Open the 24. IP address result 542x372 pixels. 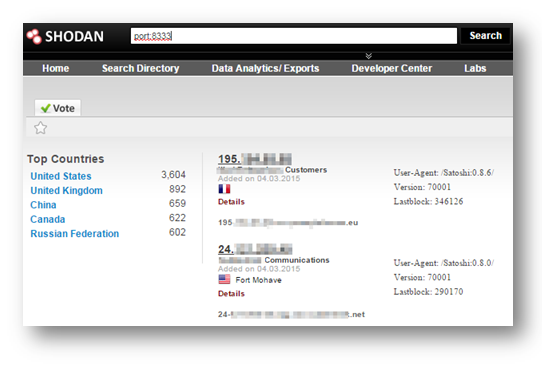tap(255, 249)
